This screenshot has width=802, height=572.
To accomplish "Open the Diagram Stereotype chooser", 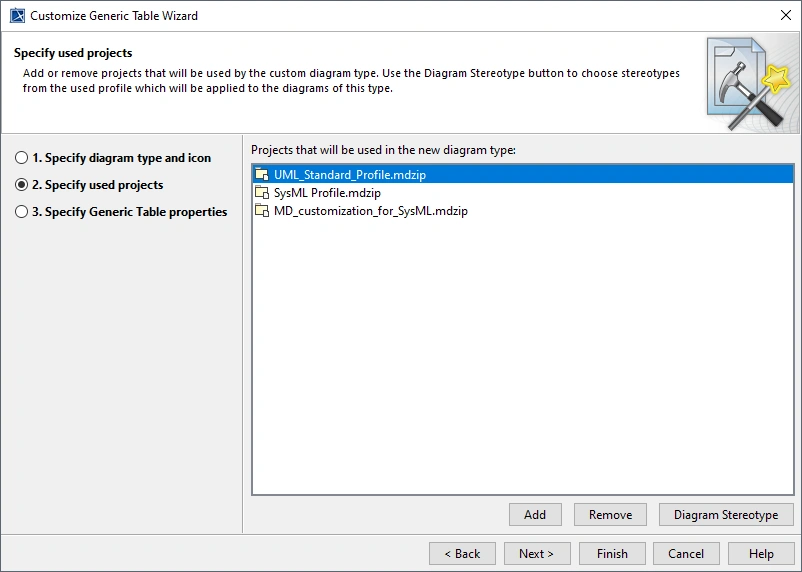I will (x=726, y=515).
